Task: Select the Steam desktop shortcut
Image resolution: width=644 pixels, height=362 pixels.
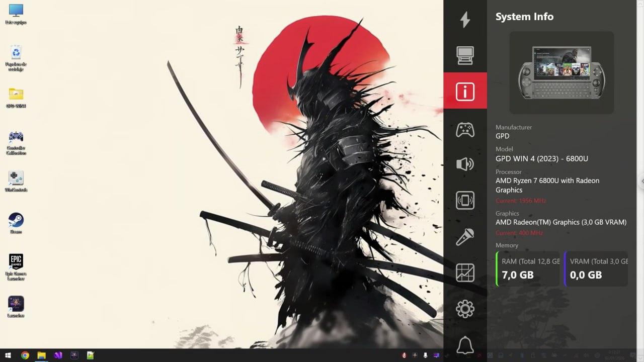Action: (16, 223)
